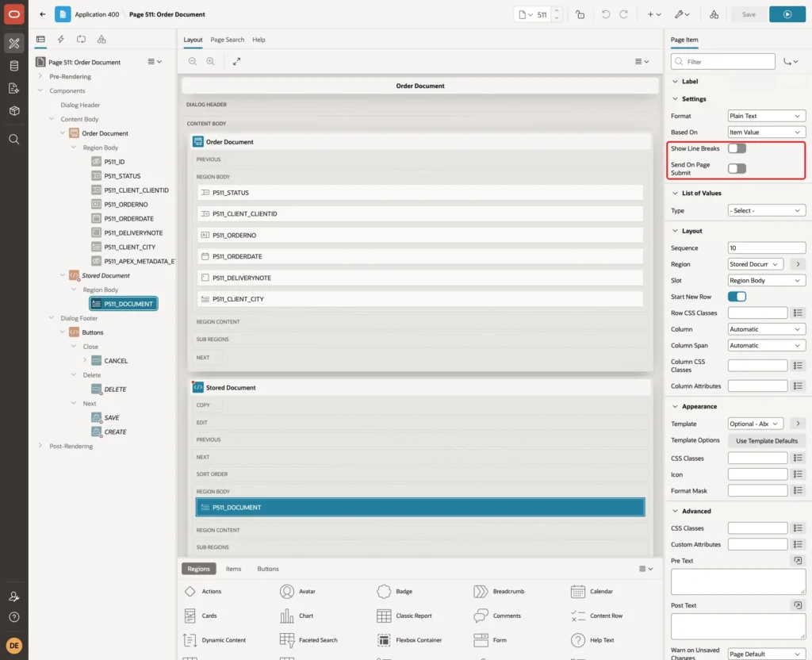Run the page with play button
Screen dimensions: 812x660
[787, 14]
